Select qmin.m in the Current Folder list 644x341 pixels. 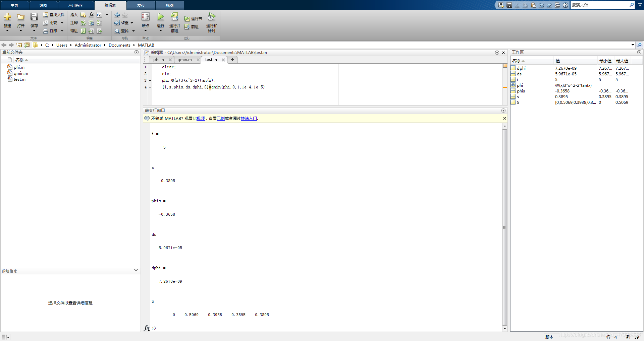(x=21, y=73)
